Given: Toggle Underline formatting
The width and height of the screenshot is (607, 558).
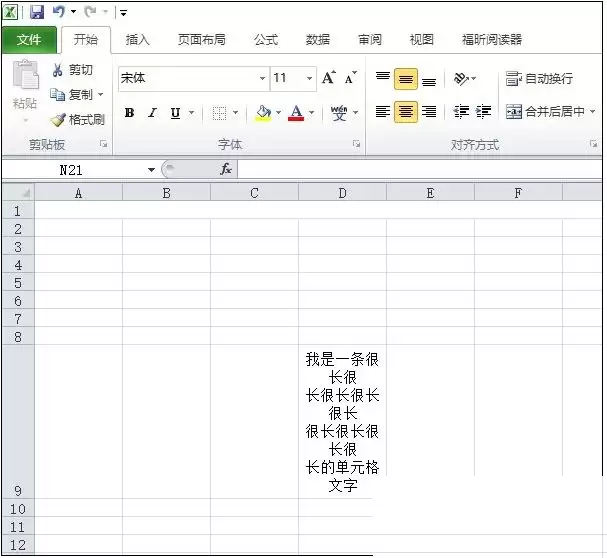Looking at the screenshot, I should point(175,113).
